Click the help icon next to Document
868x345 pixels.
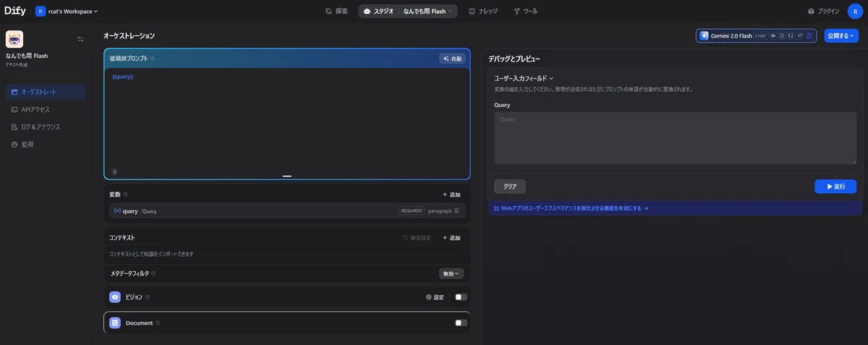[158, 323]
